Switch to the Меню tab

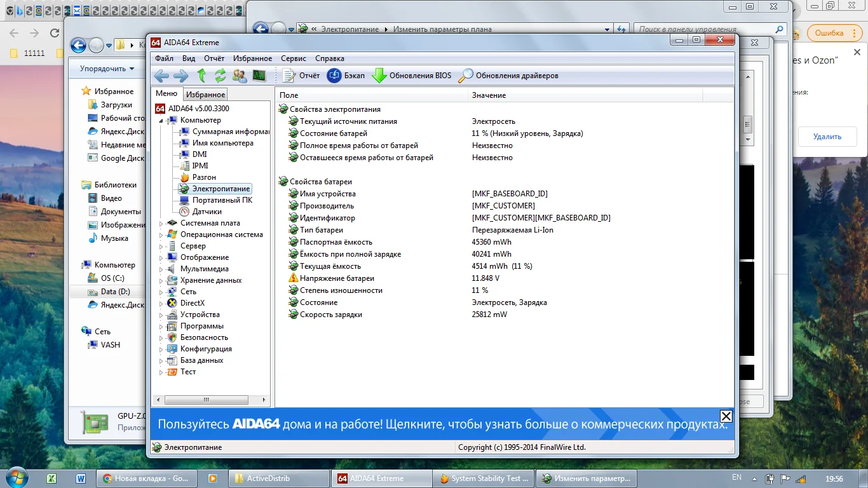[x=166, y=94]
